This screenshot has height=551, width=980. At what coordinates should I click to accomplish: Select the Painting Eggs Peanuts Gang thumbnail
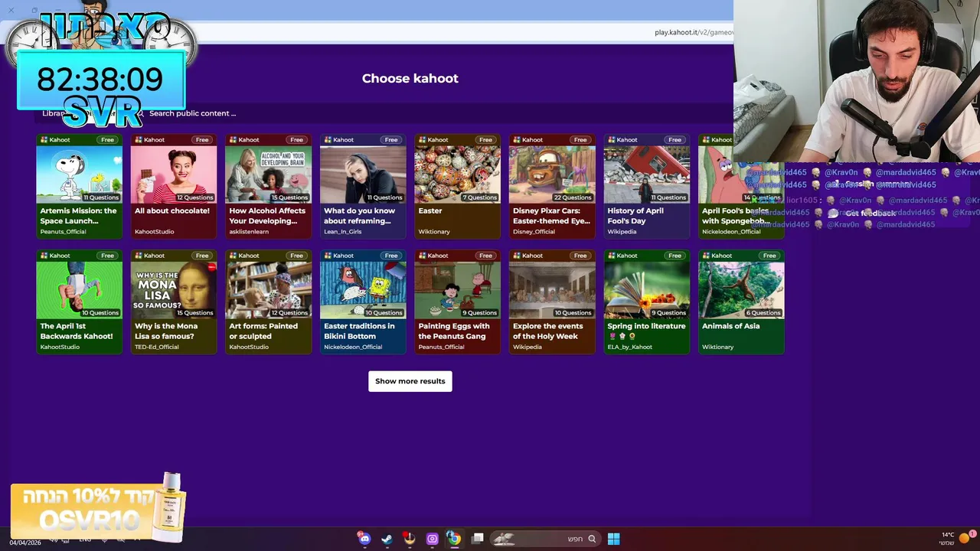457,290
